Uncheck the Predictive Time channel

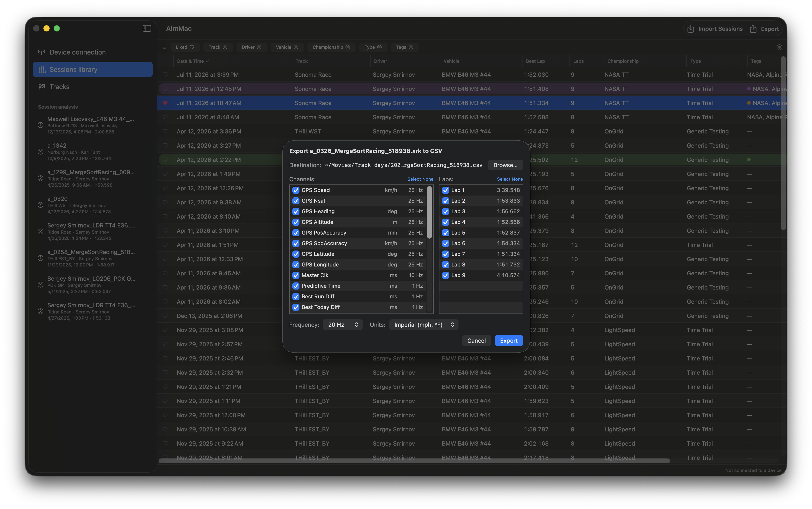click(x=296, y=286)
